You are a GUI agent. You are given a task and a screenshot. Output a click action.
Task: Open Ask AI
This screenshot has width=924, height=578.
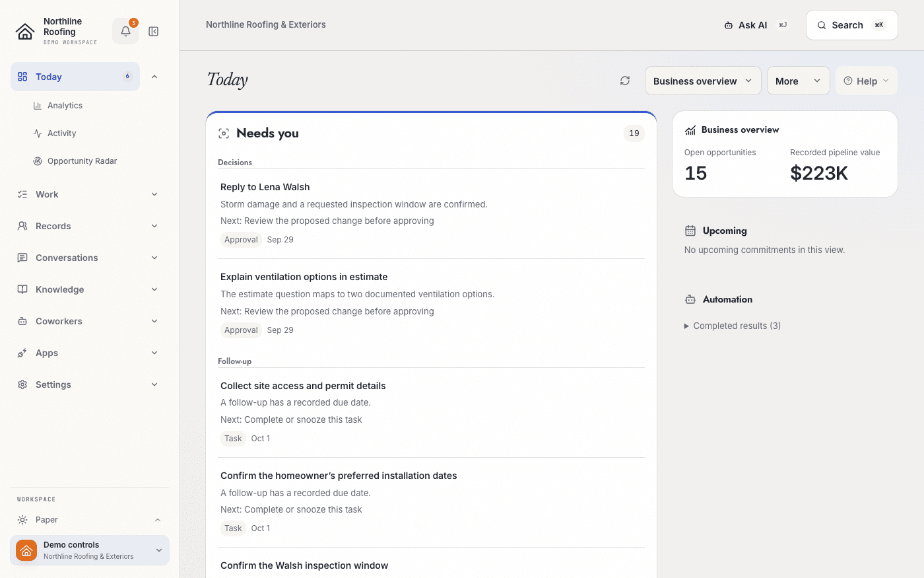point(756,25)
